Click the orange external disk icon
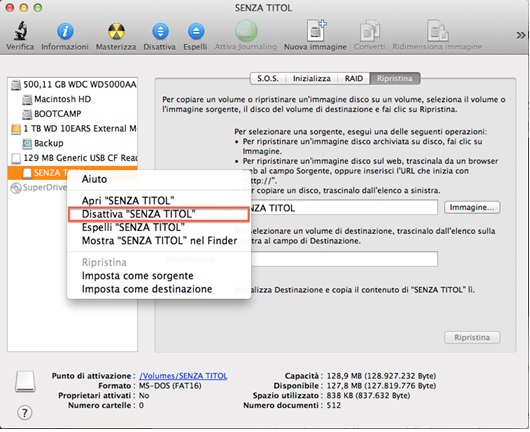 (x=16, y=129)
